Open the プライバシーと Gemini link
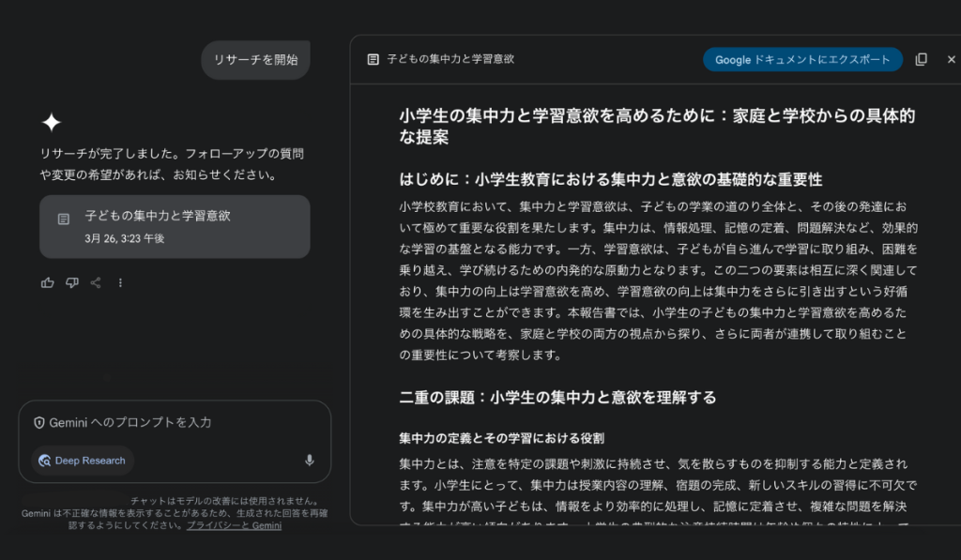961x560 pixels. [x=234, y=526]
